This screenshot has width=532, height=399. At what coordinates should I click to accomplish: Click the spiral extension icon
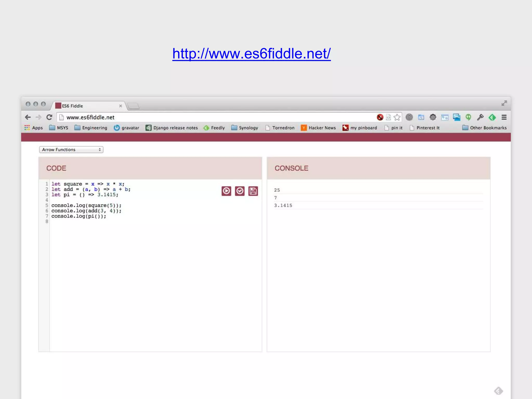pyautogui.click(x=409, y=117)
